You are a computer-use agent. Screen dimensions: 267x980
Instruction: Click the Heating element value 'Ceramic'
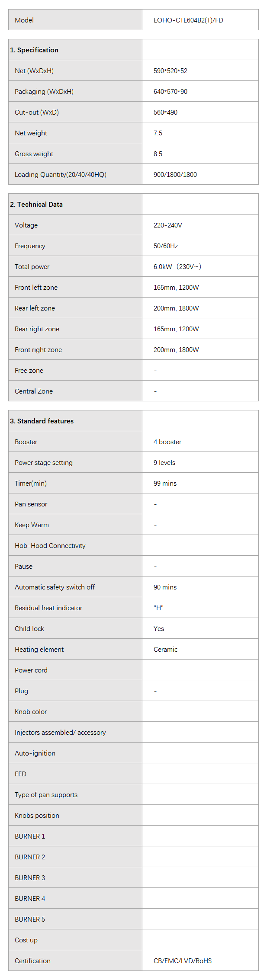pos(165,650)
